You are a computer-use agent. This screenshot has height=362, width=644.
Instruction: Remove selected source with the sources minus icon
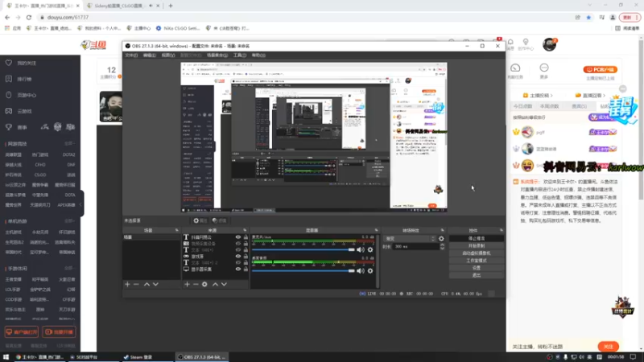pos(196,284)
